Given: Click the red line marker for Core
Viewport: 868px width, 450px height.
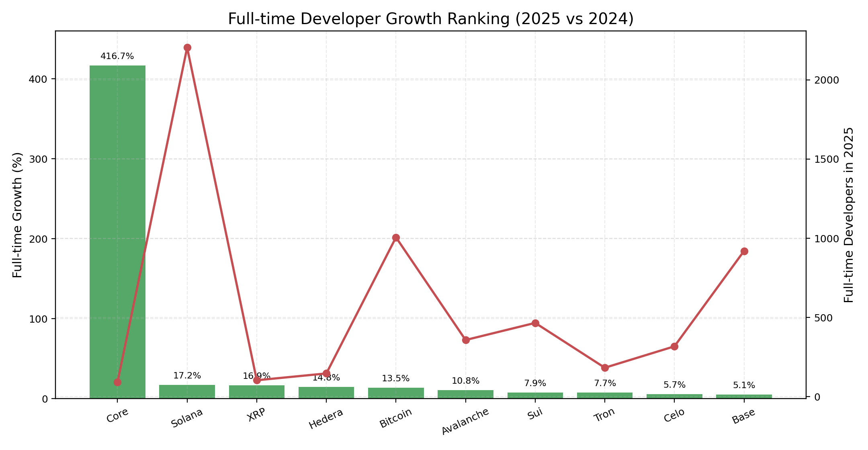Looking at the screenshot, I should coord(117,382).
